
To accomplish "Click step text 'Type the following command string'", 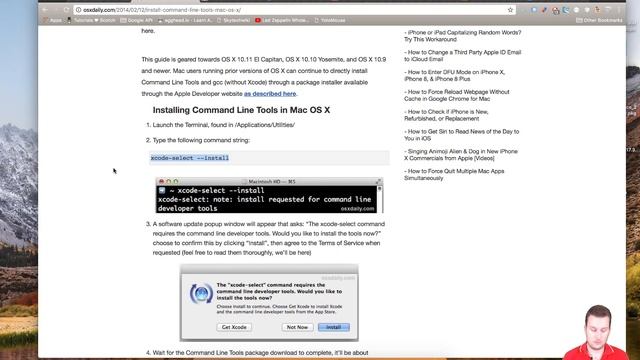I will click(x=201, y=140).
